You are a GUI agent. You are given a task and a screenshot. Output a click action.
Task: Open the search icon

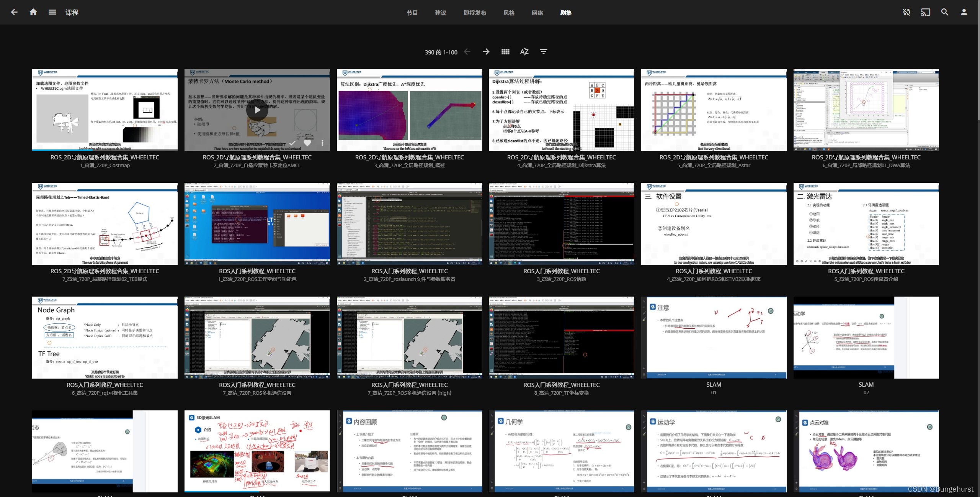pyautogui.click(x=944, y=12)
